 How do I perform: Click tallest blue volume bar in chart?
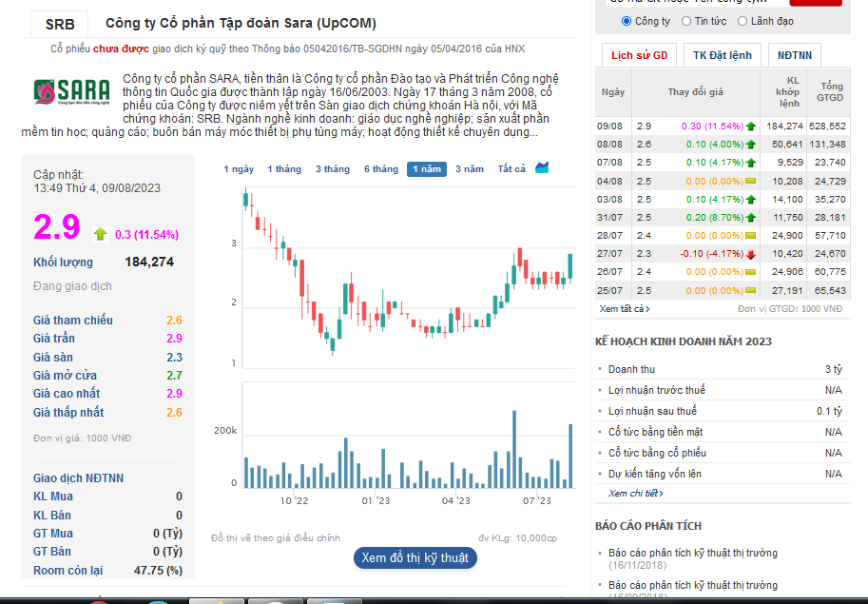pyautogui.click(x=514, y=449)
